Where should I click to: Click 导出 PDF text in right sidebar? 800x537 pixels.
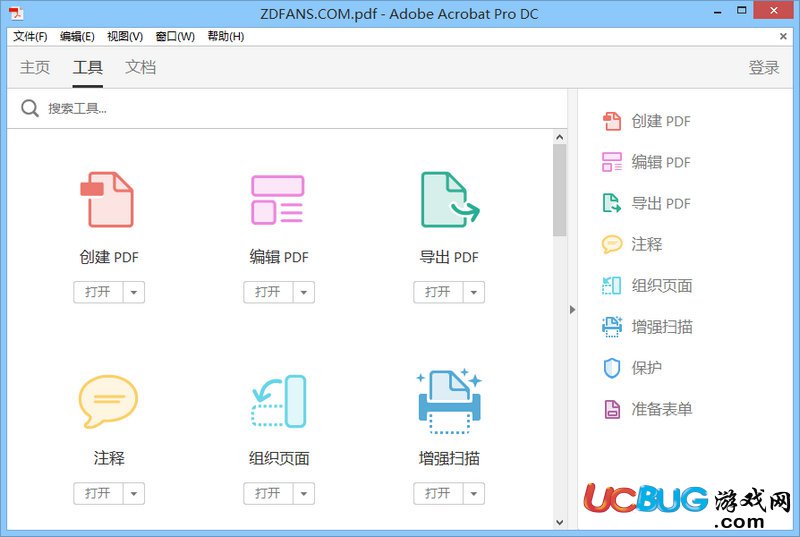[x=661, y=203]
